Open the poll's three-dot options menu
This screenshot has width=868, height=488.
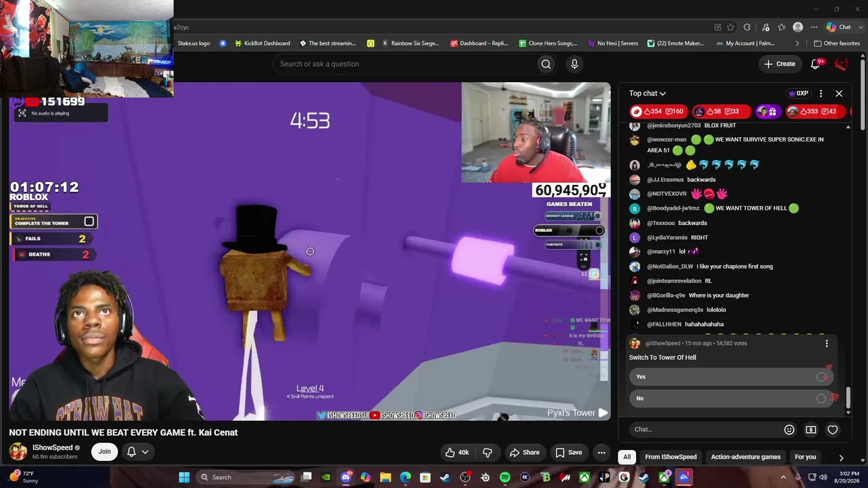[827, 344]
